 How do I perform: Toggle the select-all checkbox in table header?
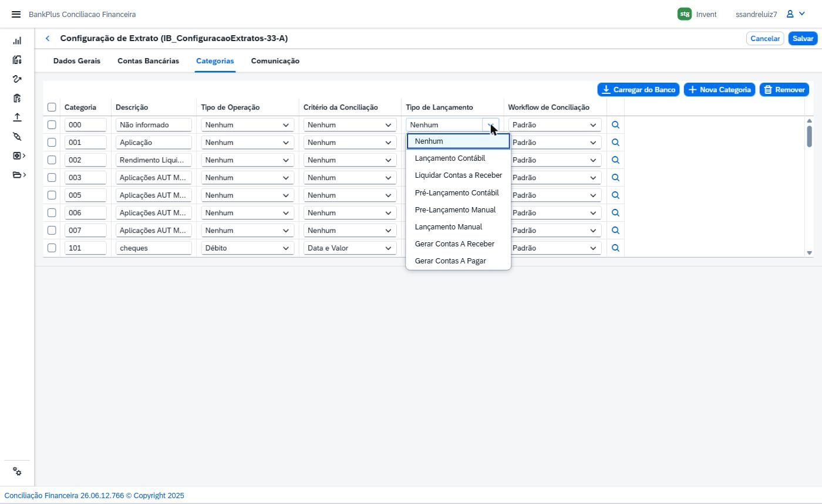[52, 107]
